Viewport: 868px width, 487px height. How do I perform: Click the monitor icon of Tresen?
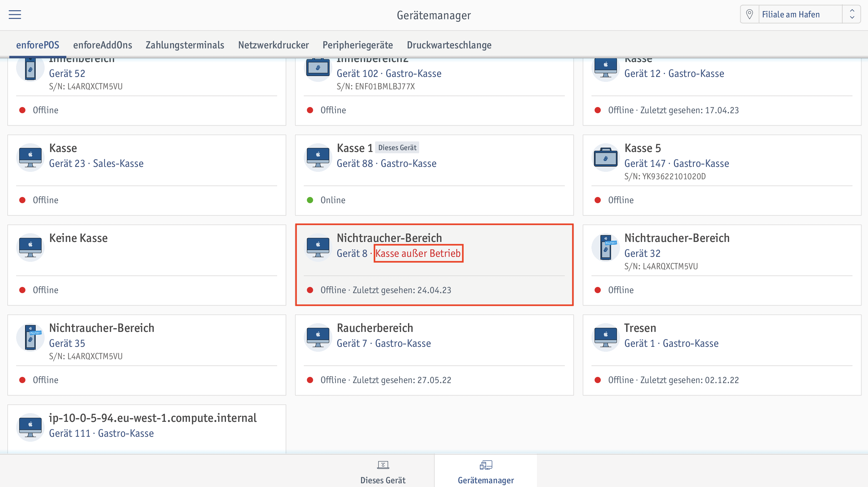coord(605,337)
